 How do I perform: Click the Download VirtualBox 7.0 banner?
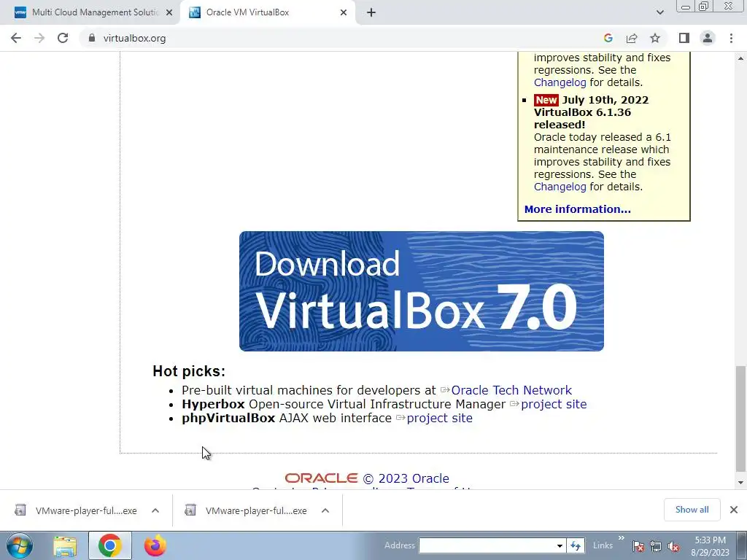pos(421,291)
